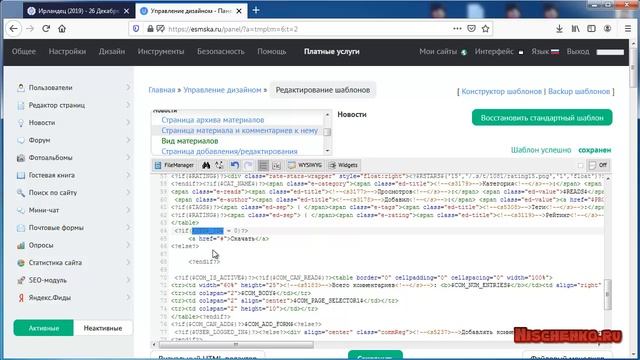The height and width of the screenshot is (360, 640).
Task: Reload the page with the refresh icon
Action: [46, 29]
